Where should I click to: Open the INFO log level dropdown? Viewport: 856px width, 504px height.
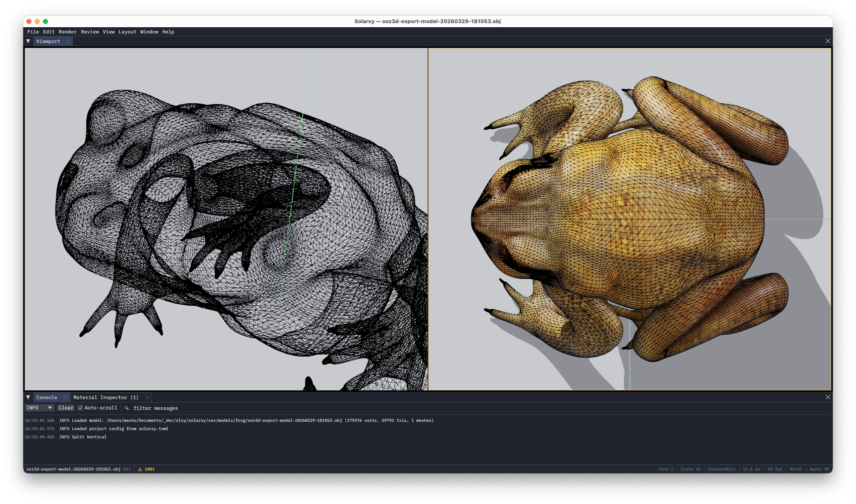(x=39, y=408)
